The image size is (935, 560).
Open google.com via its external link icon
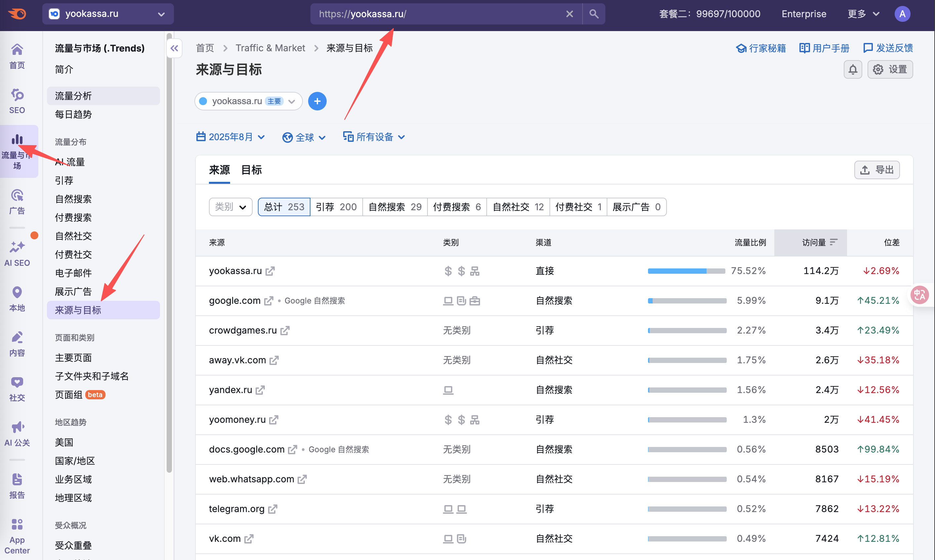click(269, 301)
